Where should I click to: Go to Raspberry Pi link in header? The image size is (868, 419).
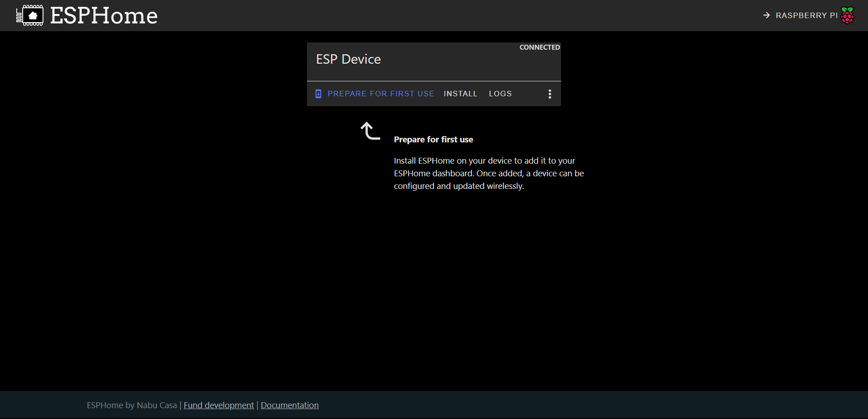[x=808, y=15]
